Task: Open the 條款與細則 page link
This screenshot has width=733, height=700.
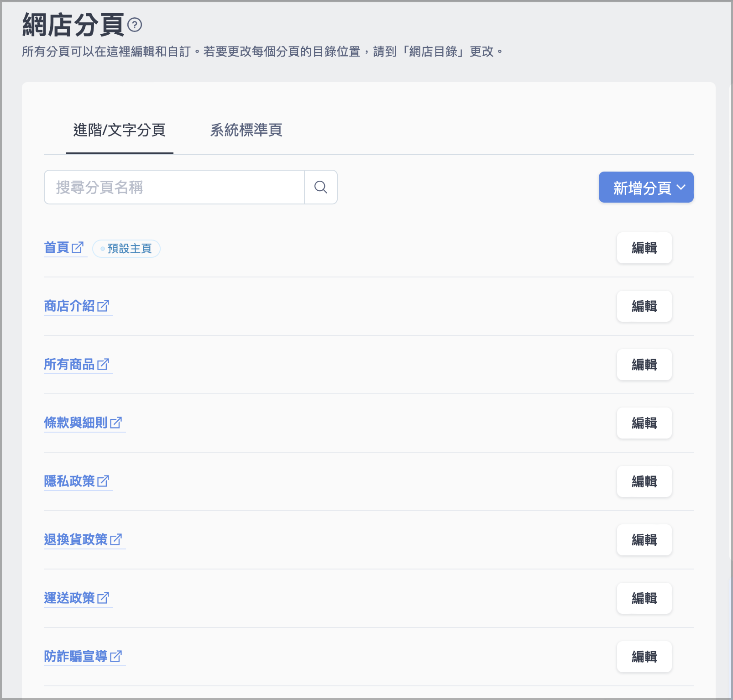Action: 76,423
